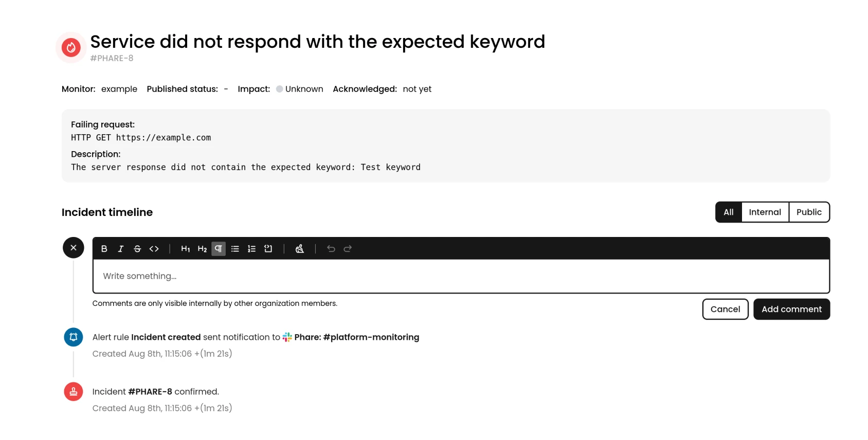Select the paragraph format button
868x440 pixels.
(219, 249)
